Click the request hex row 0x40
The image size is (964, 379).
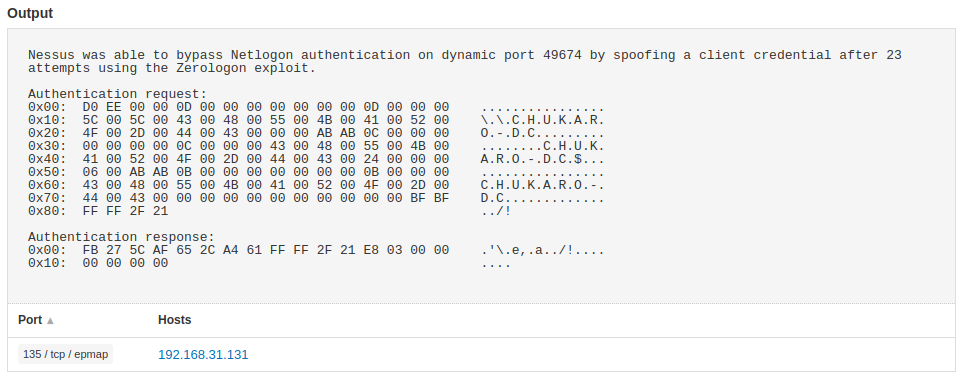316,159
